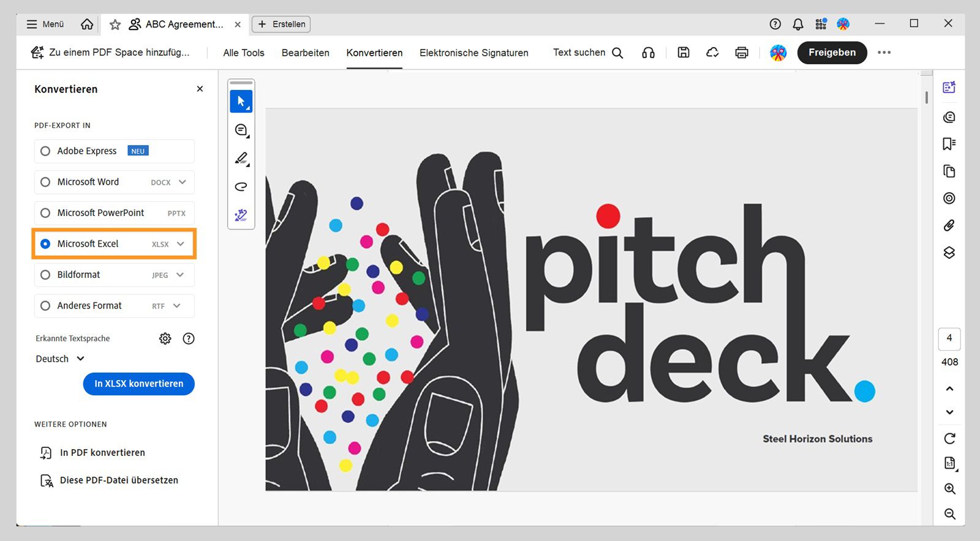Select the Microsoft PowerPoint radio option
Screen dimensions: 980x541
[45, 213]
